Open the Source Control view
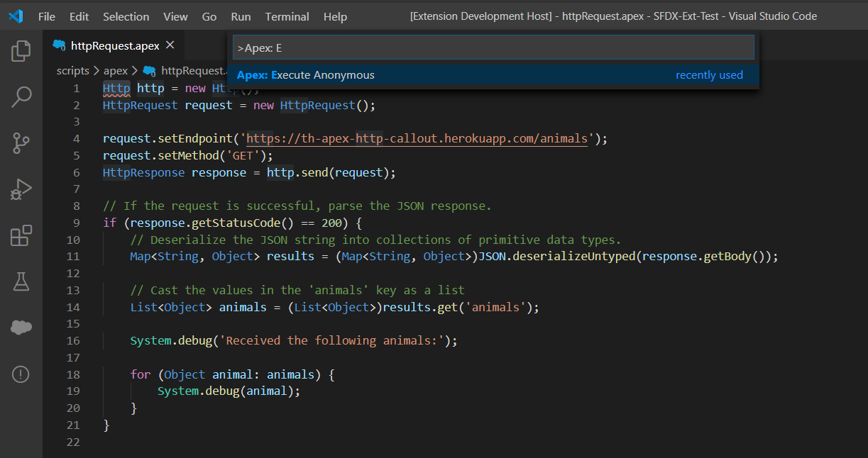 click(21, 143)
